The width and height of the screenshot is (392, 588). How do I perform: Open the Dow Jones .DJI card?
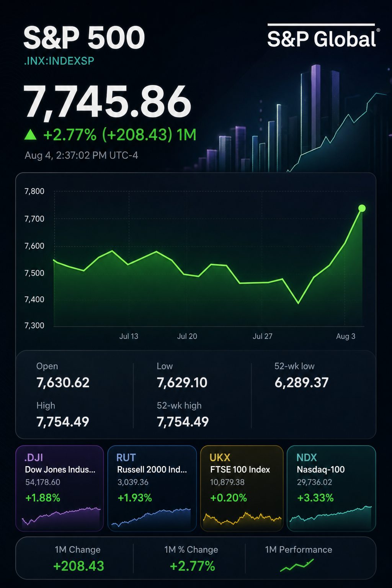pos(60,488)
